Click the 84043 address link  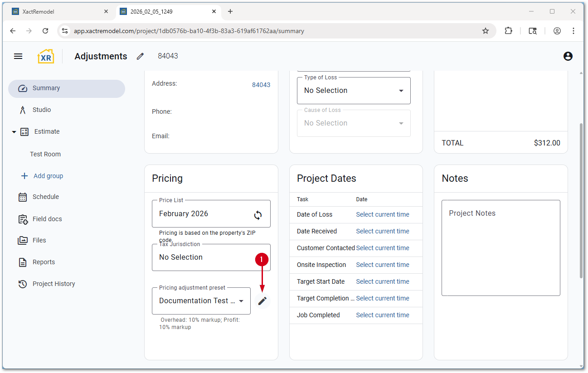[261, 85]
